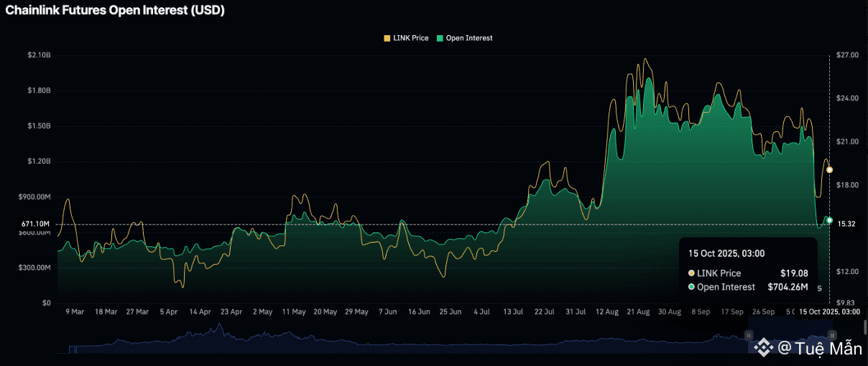Click the @ Tuệ Mẫn author watermark
The width and height of the screenshot is (868, 366).
820,349
